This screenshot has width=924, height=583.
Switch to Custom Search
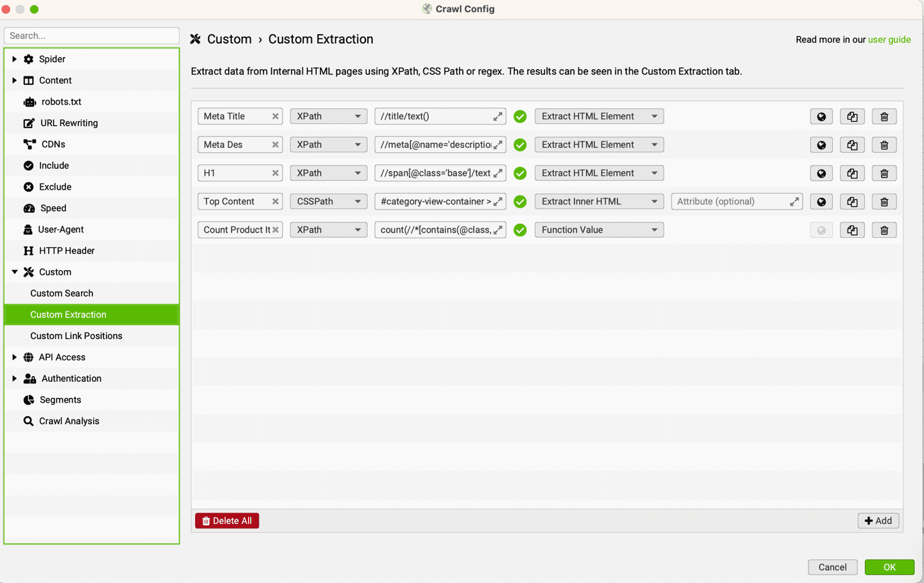62,293
